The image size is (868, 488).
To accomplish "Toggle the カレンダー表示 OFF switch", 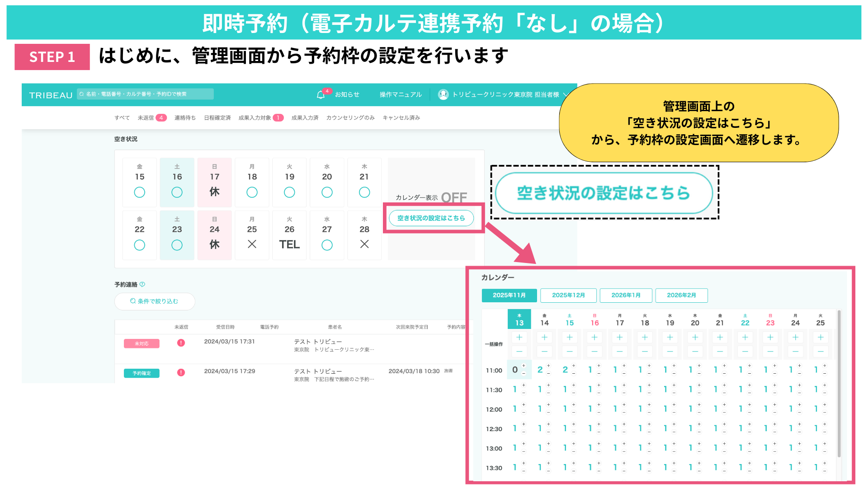I will (453, 197).
